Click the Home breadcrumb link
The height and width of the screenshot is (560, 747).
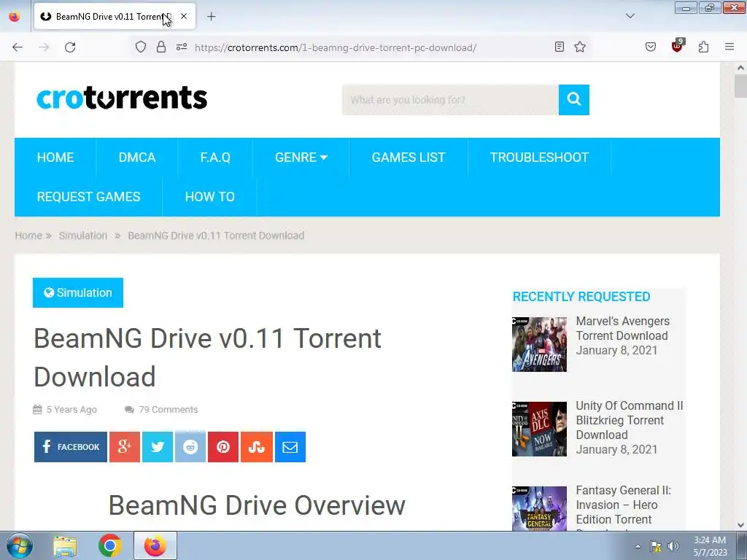28,236
